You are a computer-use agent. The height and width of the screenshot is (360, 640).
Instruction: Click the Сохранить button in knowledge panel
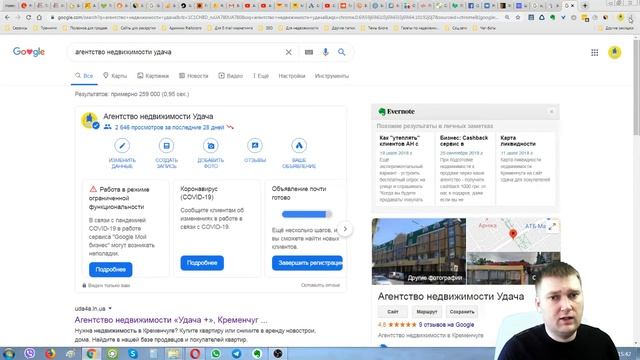pyautogui.click(x=462, y=312)
